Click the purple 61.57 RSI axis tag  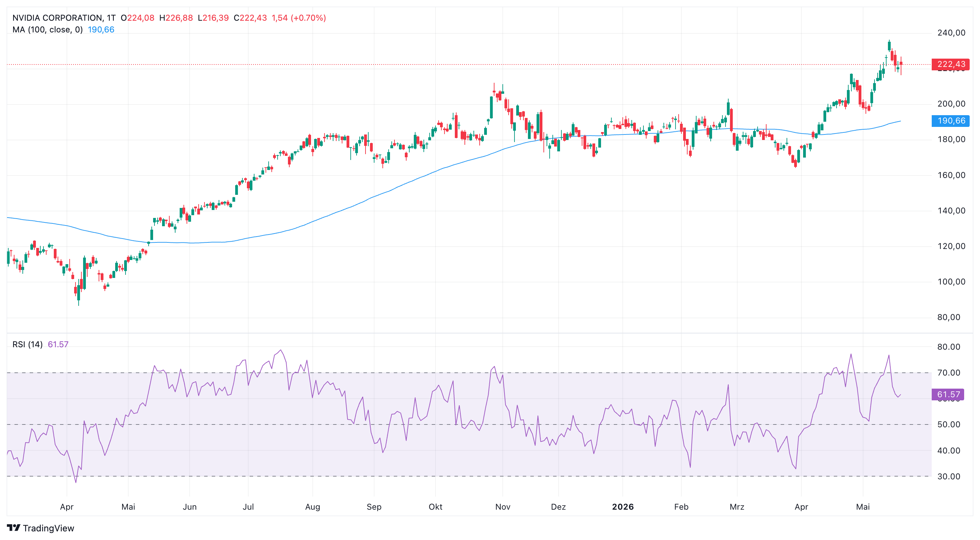[948, 394]
